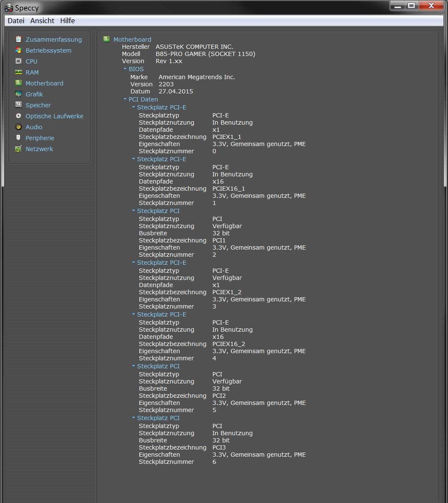
Task: Collapse Steckplatz PCI-E node for PCIEX16_2
Action: (133, 314)
